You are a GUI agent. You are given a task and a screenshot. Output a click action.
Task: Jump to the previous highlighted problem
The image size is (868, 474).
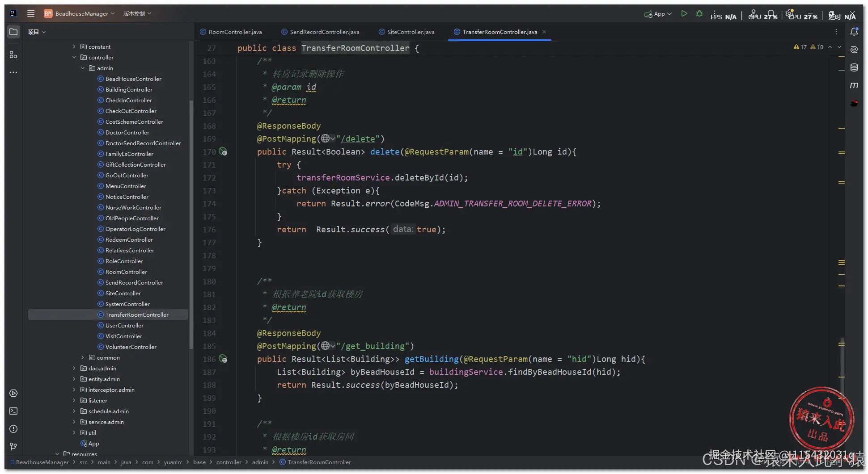(830, 47)
